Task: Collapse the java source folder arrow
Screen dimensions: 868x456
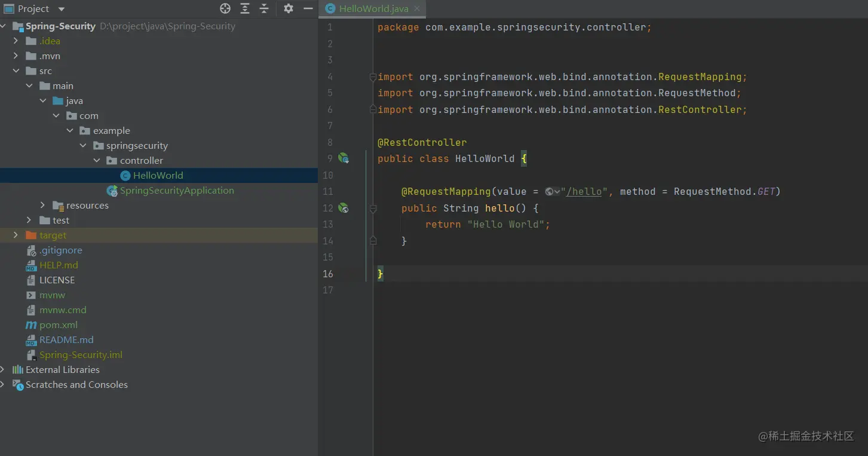Action: pyautogui.click(x=43, y=101)
